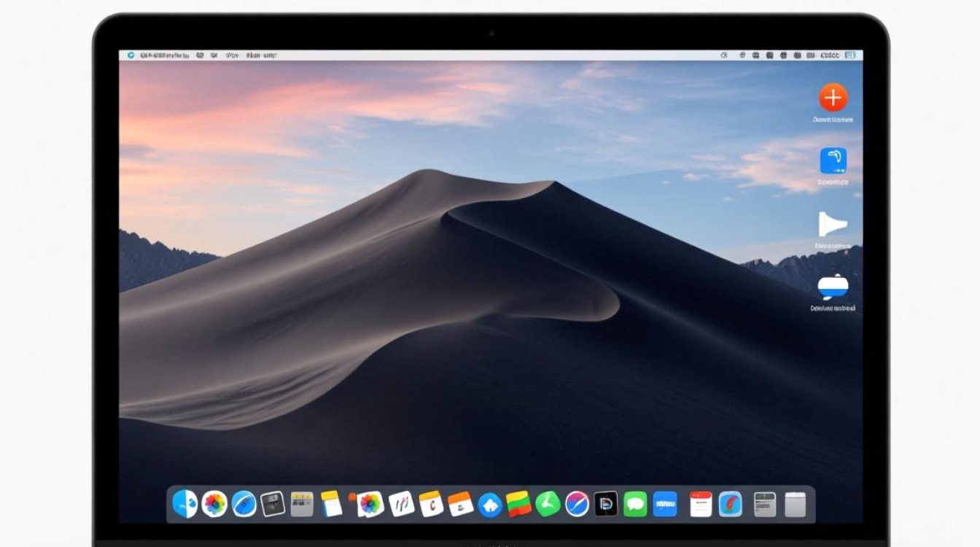The width and height of the screenshot is (980, 547).
Task: Click the dark gray square Dock icon
Action: (273, 504)
